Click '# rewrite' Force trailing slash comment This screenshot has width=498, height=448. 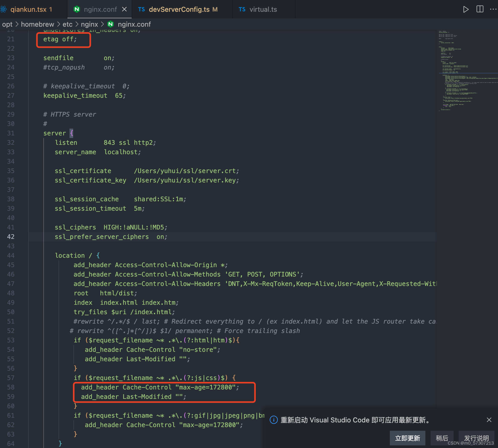185,331
